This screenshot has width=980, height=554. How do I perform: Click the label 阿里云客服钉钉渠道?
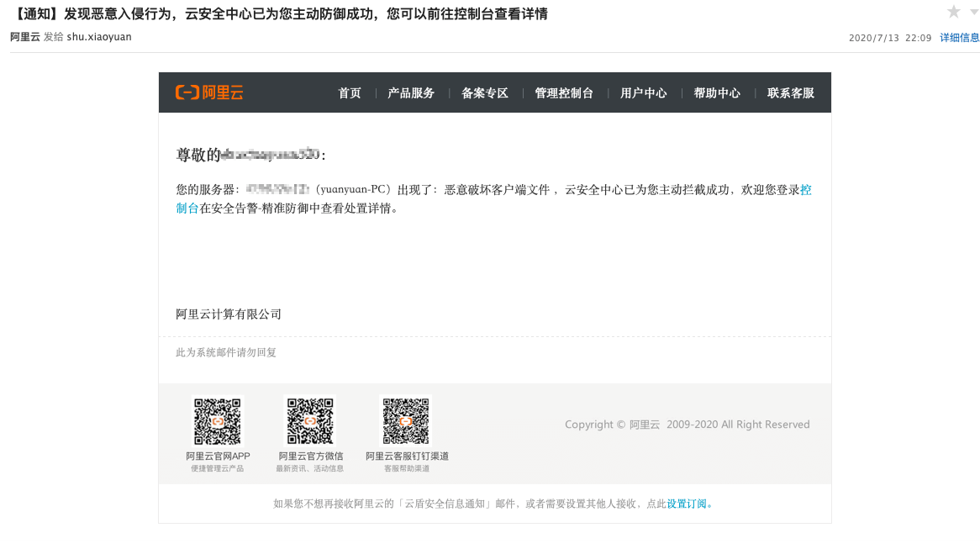pos(407,456)
